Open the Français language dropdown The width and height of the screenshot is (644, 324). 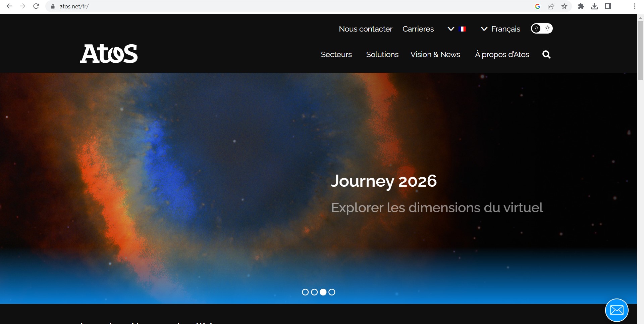point(500,29)
